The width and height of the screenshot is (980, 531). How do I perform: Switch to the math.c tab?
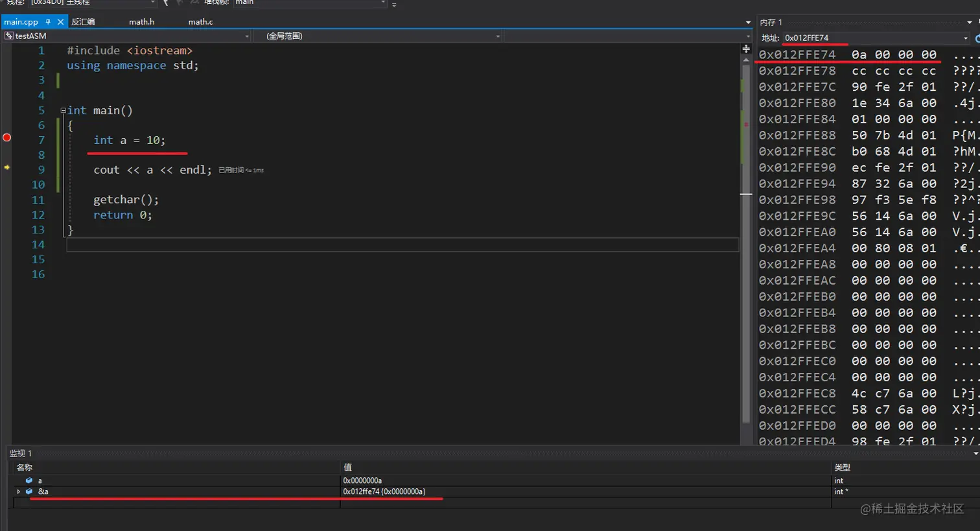[x=200, y=22]
